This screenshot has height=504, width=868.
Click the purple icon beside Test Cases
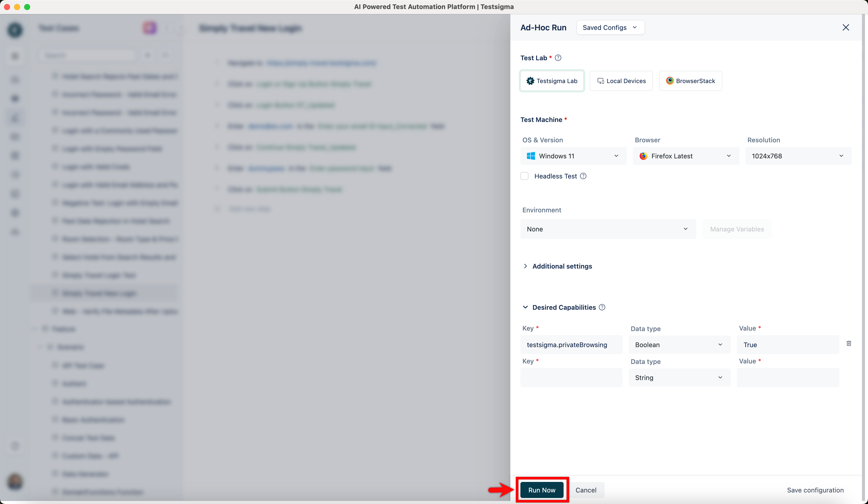149,28
